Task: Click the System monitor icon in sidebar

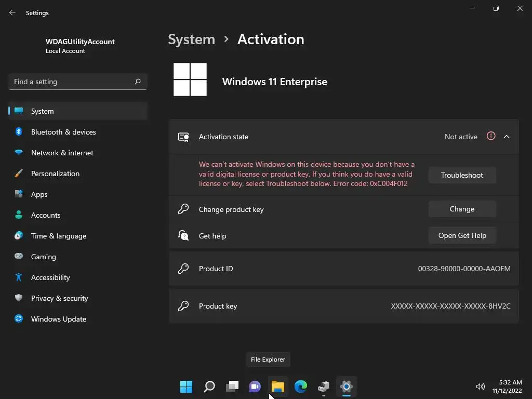Action: point(19,111)
